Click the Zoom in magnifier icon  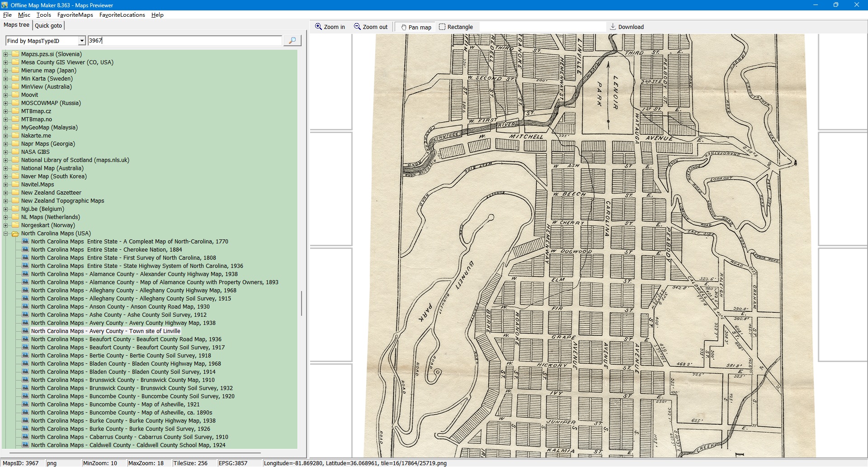click(319, 27)
